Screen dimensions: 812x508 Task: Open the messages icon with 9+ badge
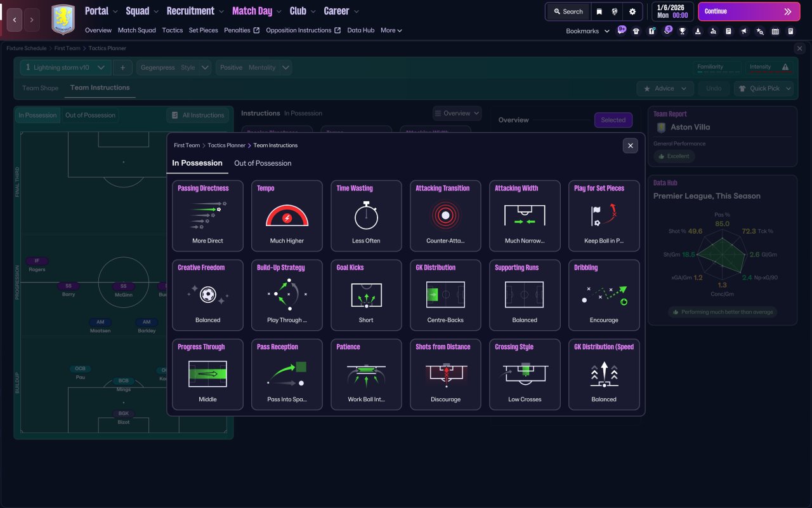pyautogui.click(x=622, y=30)
